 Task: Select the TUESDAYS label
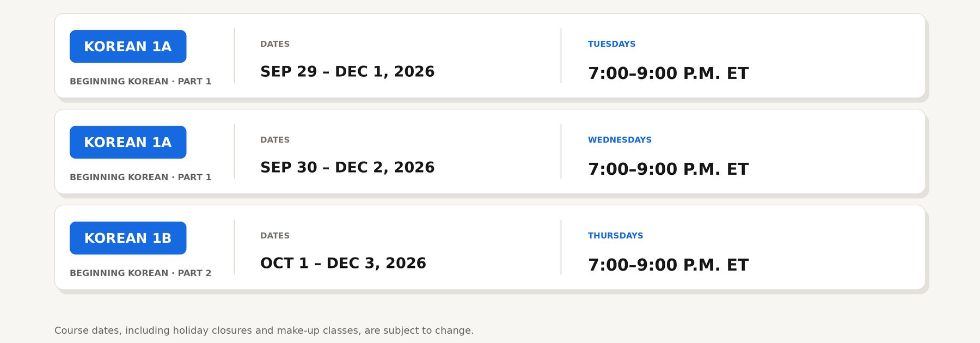[611, 44]
